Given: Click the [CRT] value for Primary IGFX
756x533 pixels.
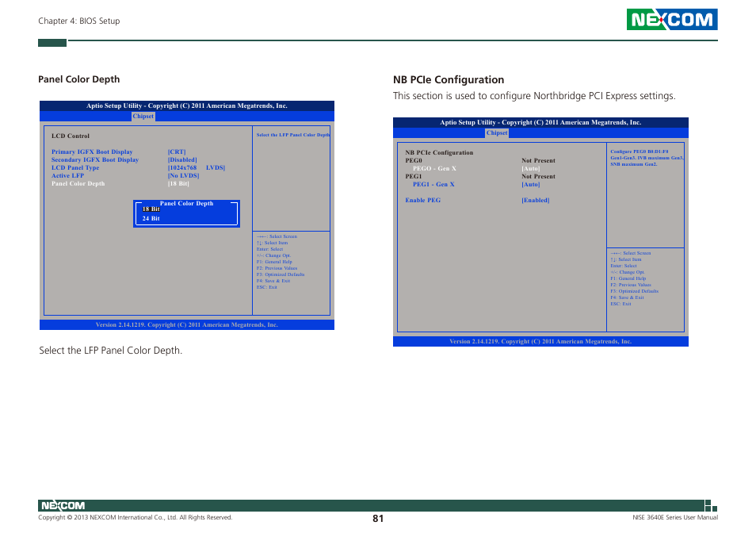Looking at the screenshot, I should [x=177, y=151].
